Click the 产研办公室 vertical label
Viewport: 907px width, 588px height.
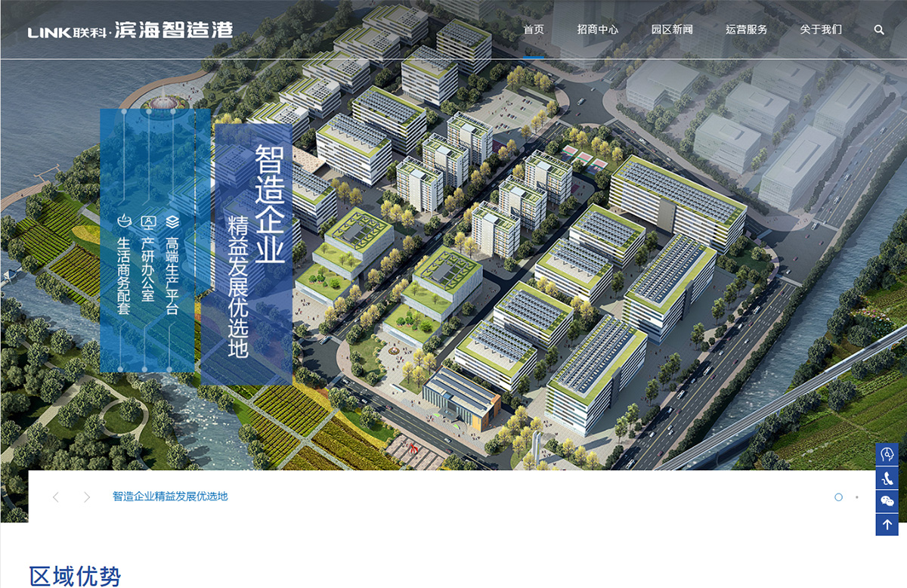[x=148, y=269]
